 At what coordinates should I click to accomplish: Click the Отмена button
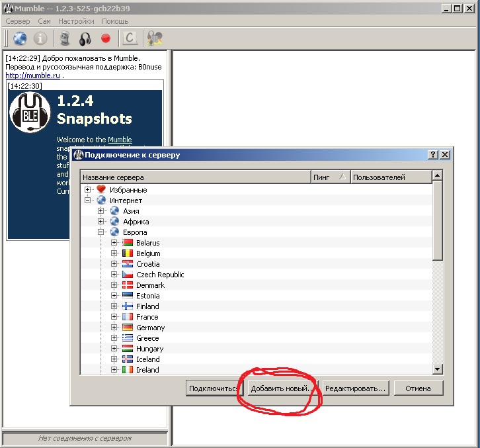[x=418, y=388]
